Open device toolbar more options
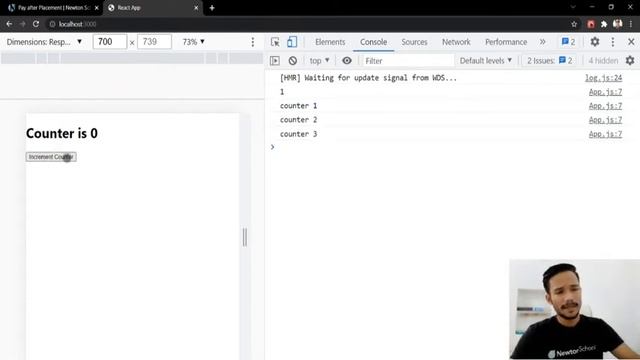The height and width of the screenshot is (360, 640). click(253, 42)
